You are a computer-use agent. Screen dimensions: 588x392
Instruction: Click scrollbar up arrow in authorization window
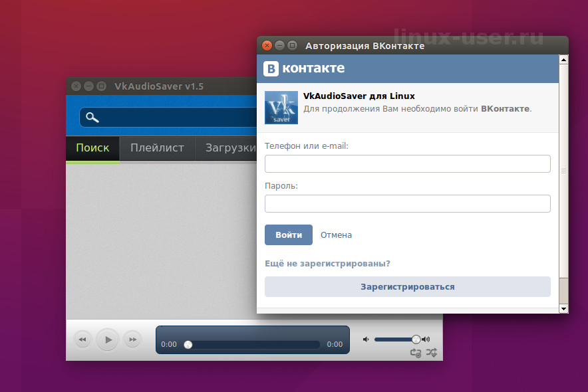click(563, 60)
